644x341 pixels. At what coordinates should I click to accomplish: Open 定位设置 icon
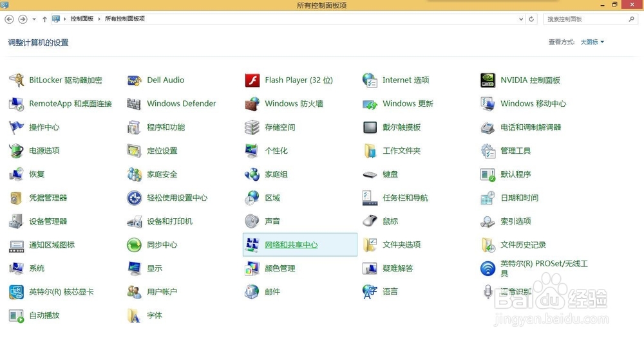(x=135, y=151)
